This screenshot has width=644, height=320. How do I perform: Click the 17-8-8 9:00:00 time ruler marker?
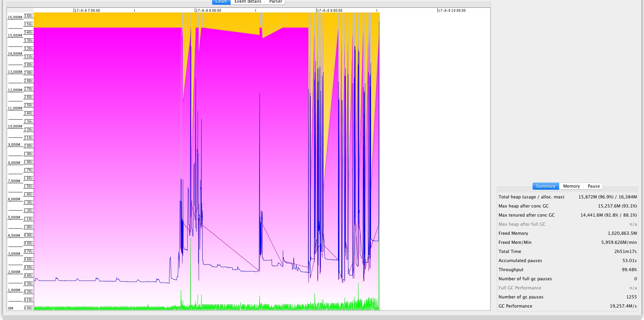tap(330, 10)
